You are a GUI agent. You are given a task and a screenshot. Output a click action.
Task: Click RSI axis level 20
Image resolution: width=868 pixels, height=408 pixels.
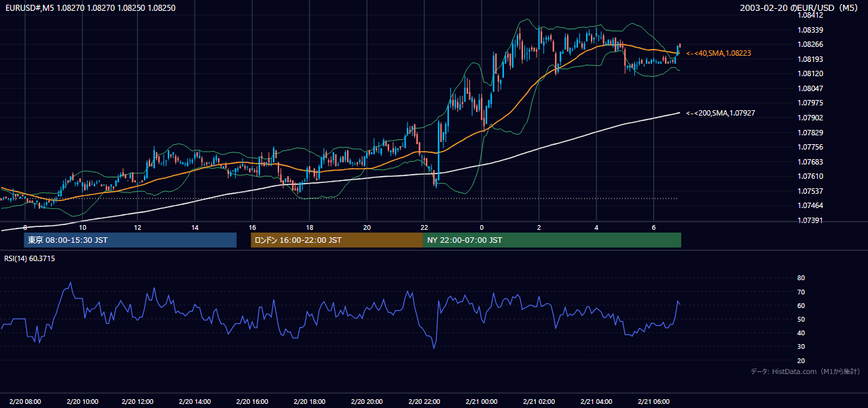pyautogui.click(x=801, y=360)
